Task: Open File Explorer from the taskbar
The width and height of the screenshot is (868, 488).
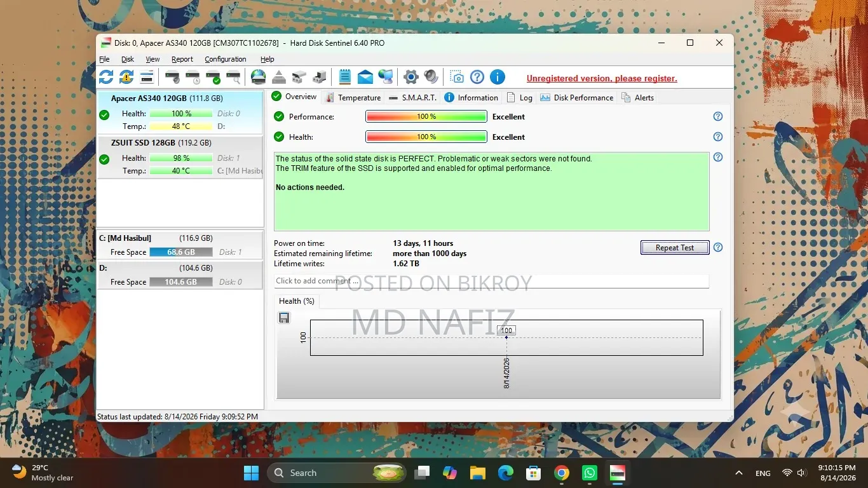Action: pos(477,473)
